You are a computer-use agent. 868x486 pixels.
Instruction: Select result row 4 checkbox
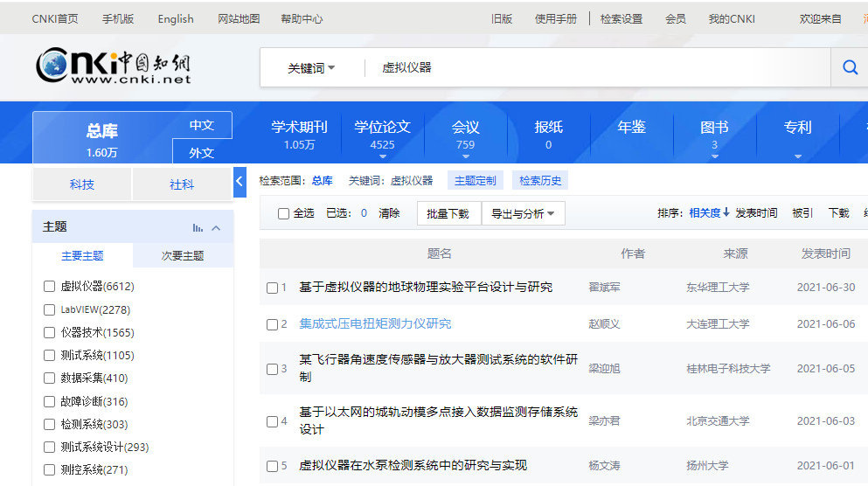pyautogui.click(x=272, y=422)
